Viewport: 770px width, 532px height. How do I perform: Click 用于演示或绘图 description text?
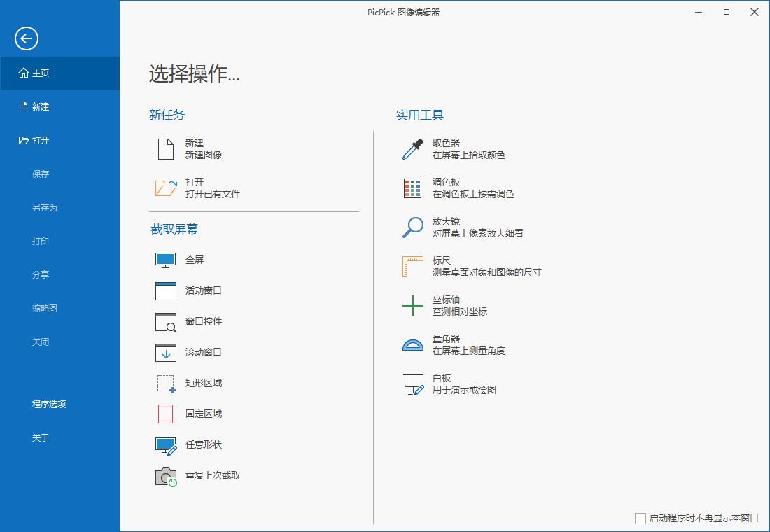point(464,390)
